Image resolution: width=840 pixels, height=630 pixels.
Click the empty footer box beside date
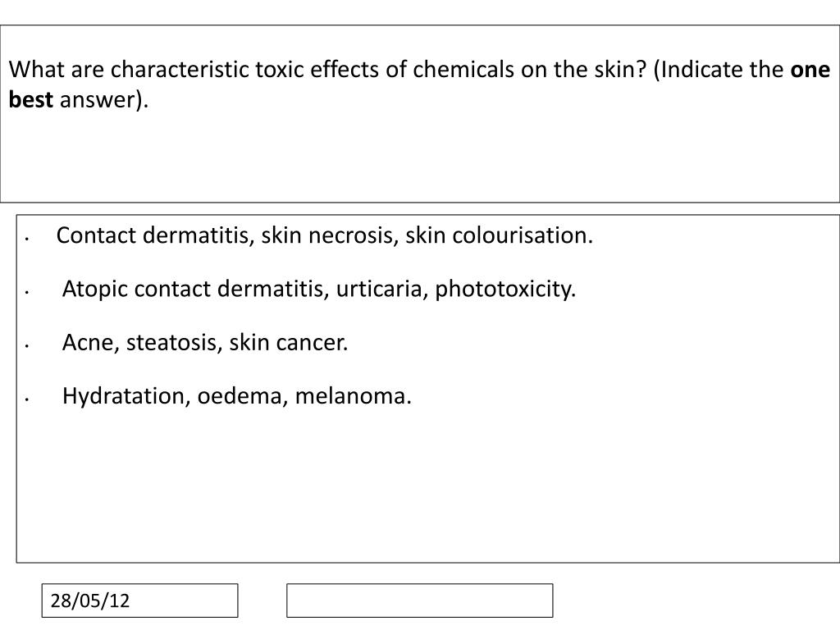pos(419,600)
